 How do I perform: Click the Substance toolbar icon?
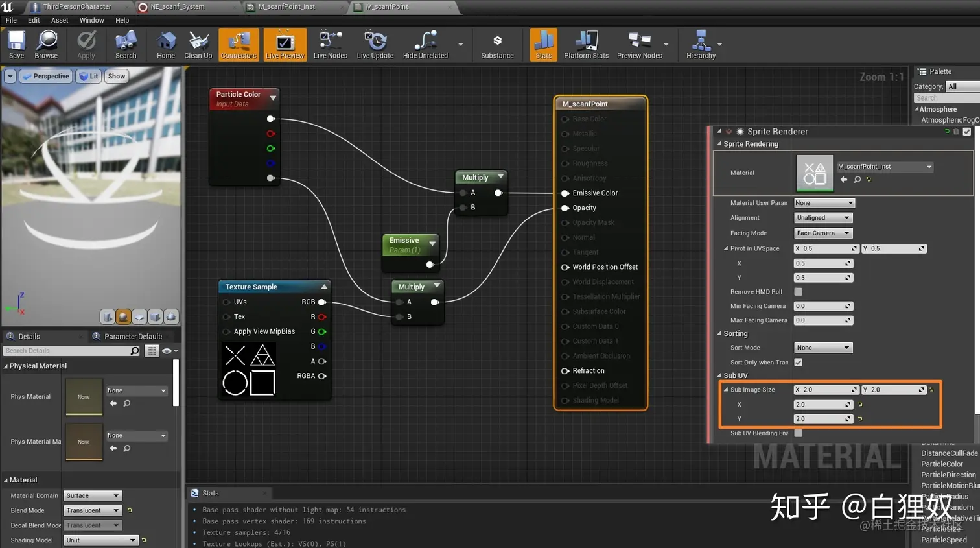(x=497, y=45)
